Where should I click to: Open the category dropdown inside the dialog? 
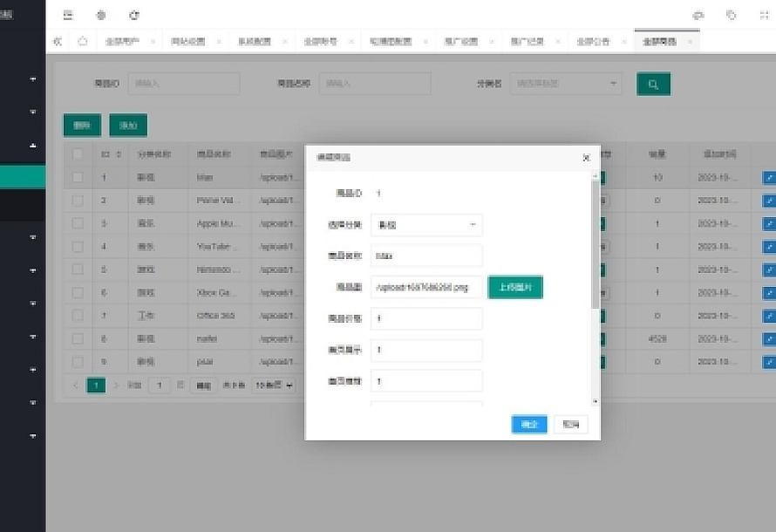(425, 224)
